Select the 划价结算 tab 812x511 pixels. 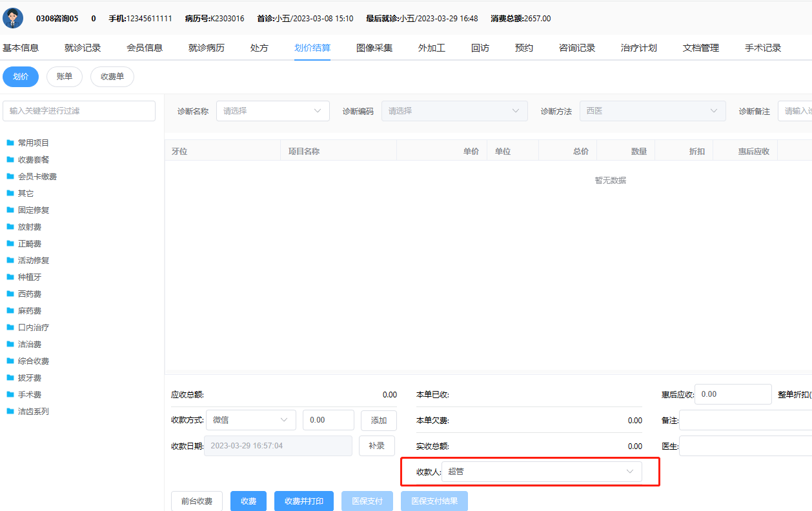[312, 48]
